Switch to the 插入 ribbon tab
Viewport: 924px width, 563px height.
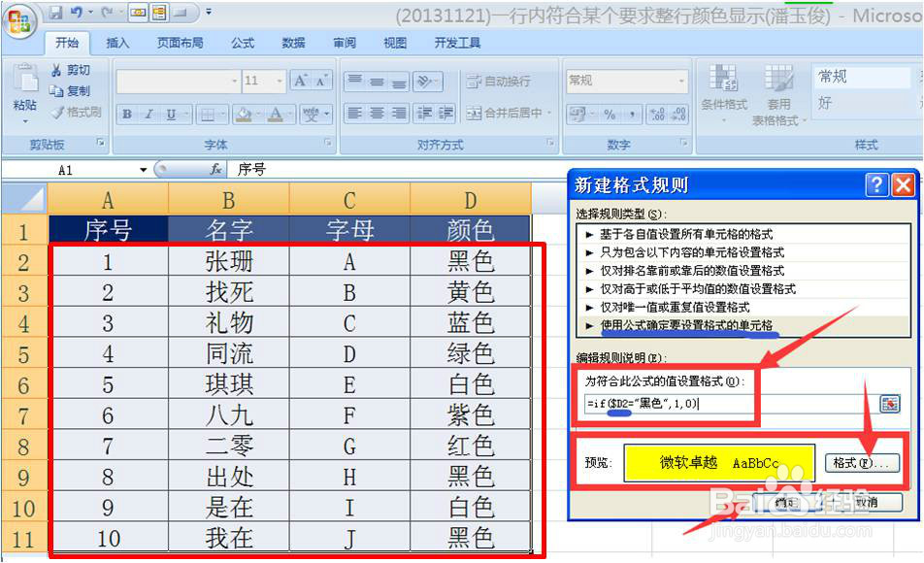[120, 43]
